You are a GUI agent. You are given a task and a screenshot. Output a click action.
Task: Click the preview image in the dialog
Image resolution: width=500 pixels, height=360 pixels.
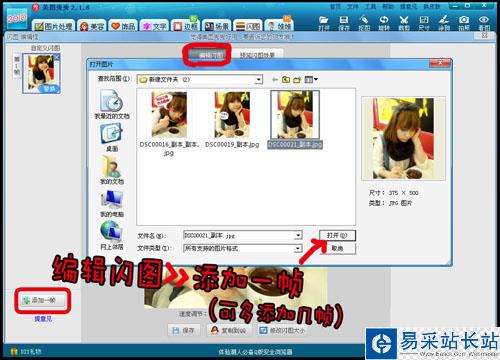click(404, 138)
